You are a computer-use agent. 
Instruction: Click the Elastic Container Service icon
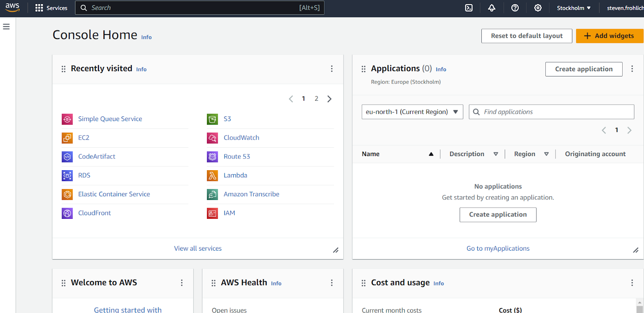[x=67, y=194]
